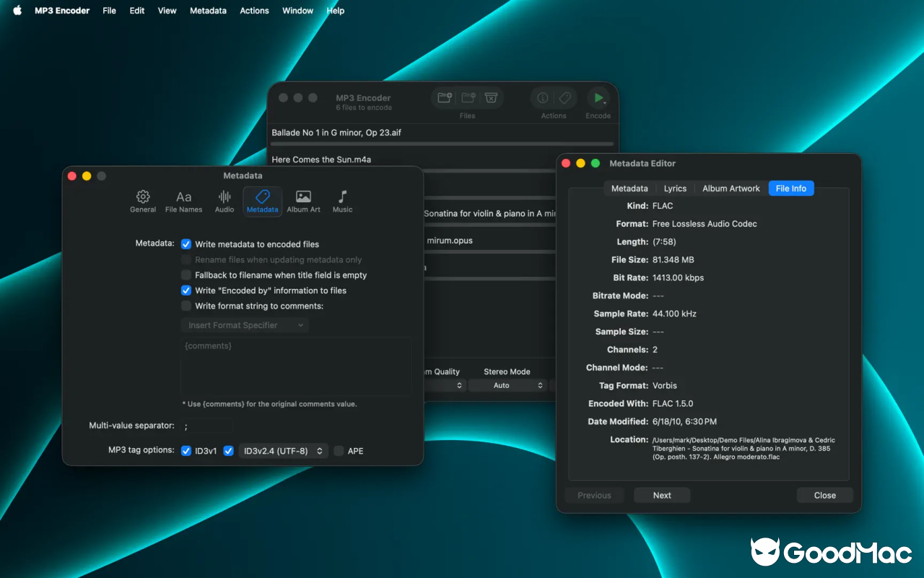This screenshot has height=578, width=924.
Task: Click the Format value Free Lossless Audio Codec
Action: (705, 224)
